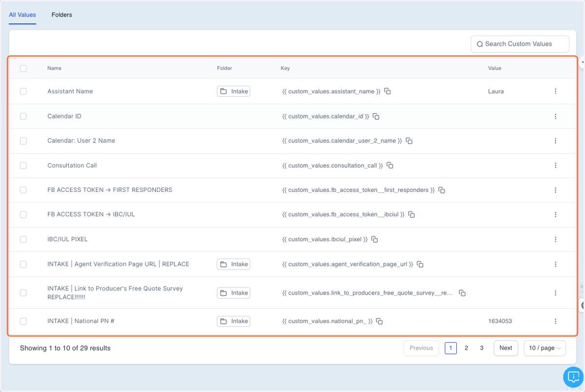Viewport: 585px width, 392px height.
Task: Open Intake folder tag on Assistant Name
Action: [x=234, y=91]
